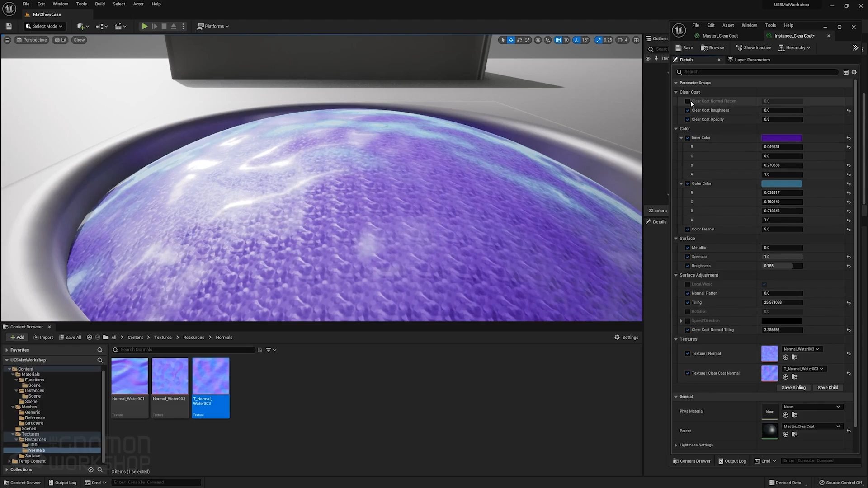
Task: Open material details settings gear icon
Action: tap(854, 72)
